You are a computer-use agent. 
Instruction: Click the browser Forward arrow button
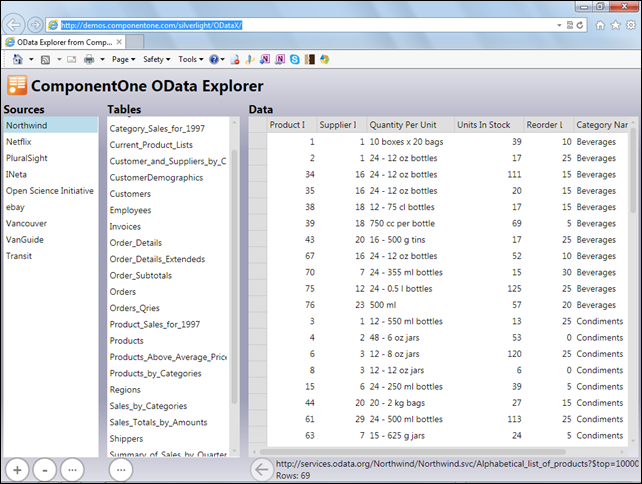35,25
